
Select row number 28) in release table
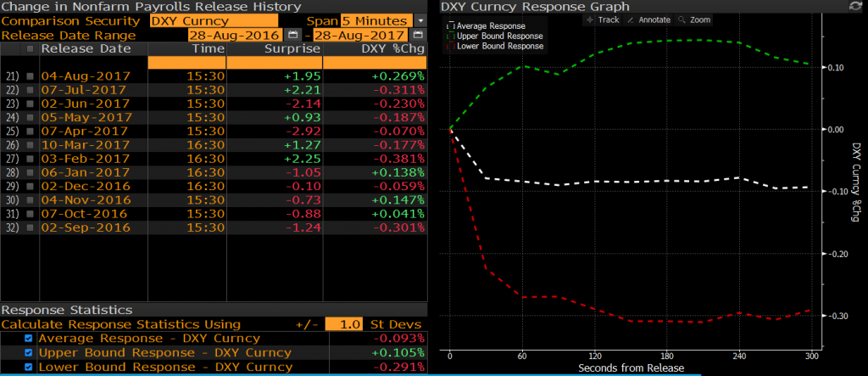(x=12, y=172)
